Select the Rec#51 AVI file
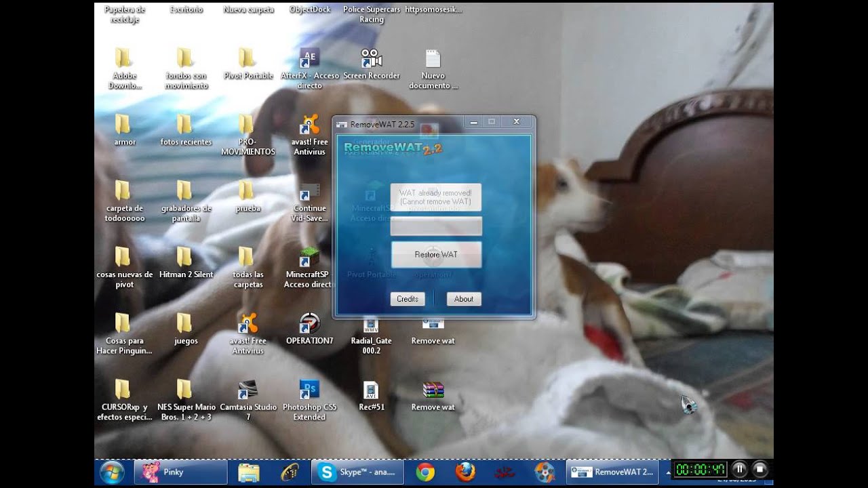Image resolution: width=868 pixels, height=488 pixels. click(x=371, y=390)
